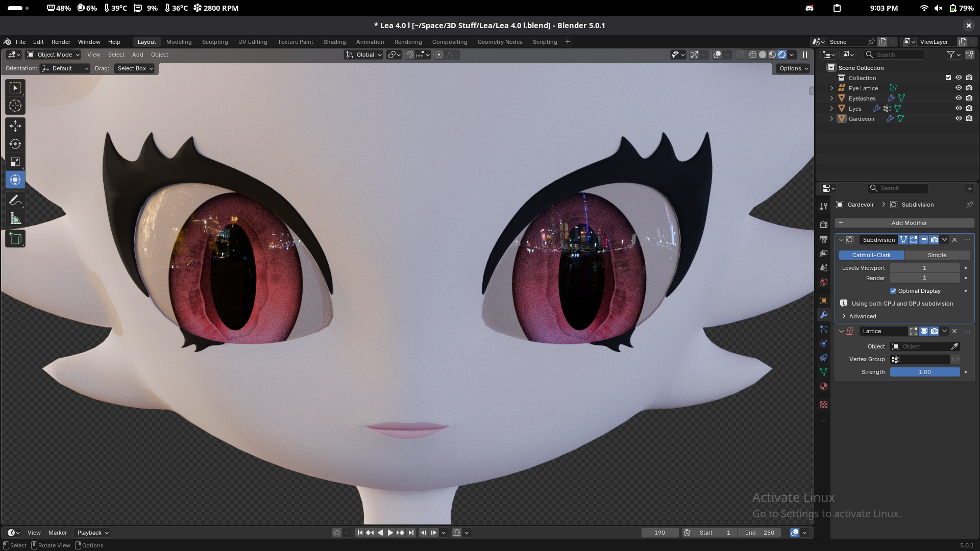Open the Particles properties tab
Image resolution: width=980 pixels, height=551 pixels.
824,329
